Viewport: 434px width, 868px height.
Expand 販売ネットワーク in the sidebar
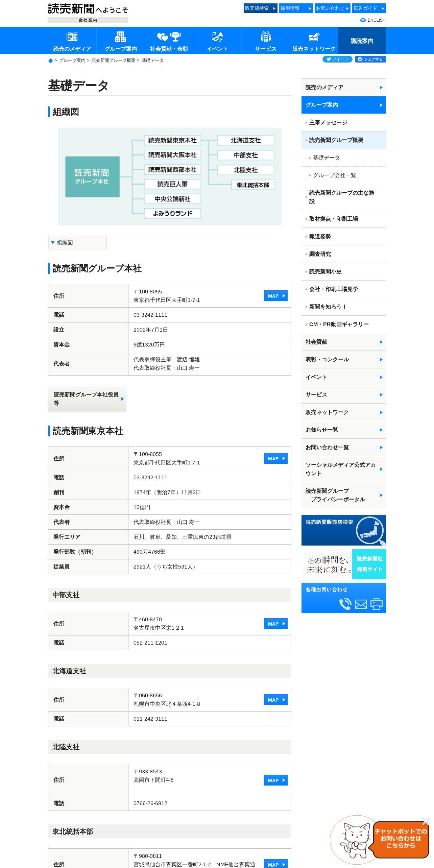[x=344, y=412]
